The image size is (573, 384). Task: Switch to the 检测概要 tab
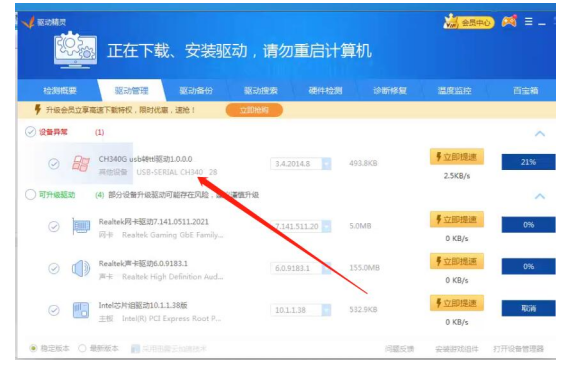coord(60,90)
